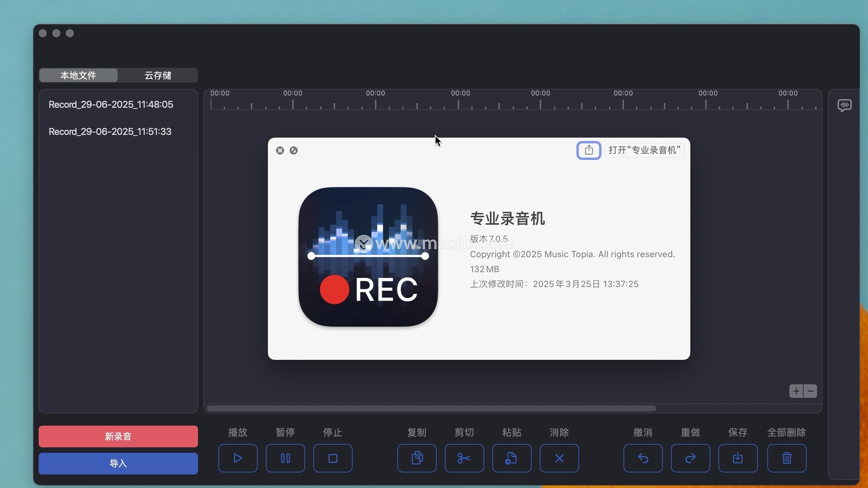Click the share icon in Quick Look window
The image size is (868, 488).
click(589, 150)
